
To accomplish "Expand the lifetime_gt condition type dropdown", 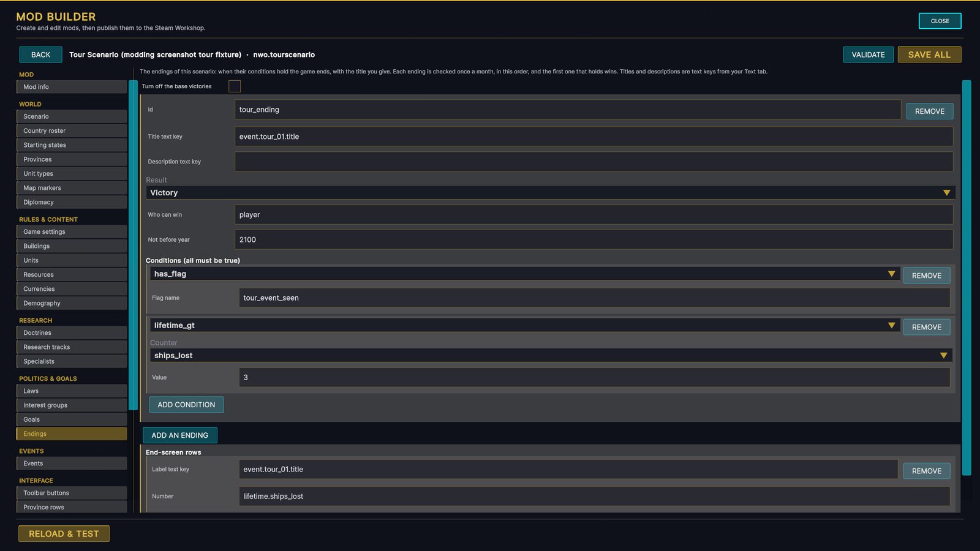I will click(524, 325).
